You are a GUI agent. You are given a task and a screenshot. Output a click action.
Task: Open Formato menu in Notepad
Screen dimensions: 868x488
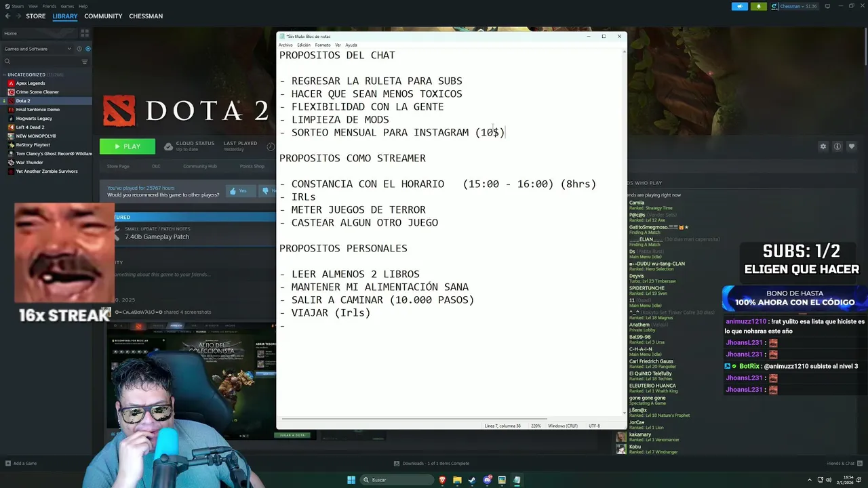coord(323,45)
